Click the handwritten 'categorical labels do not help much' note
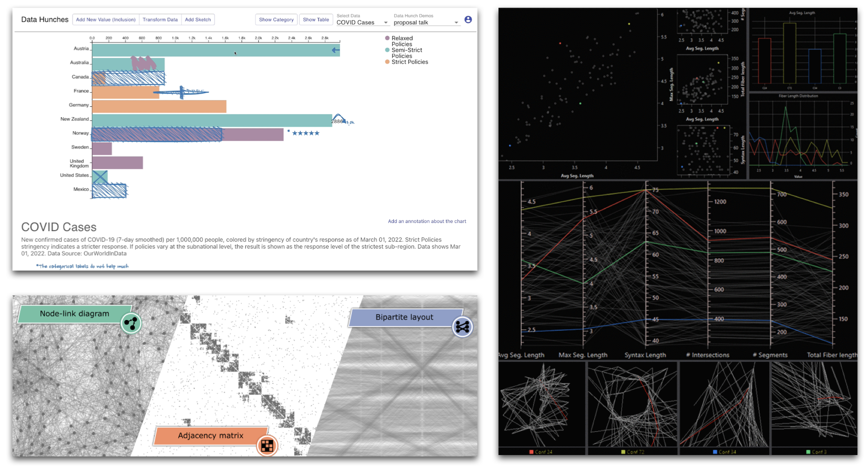 [x=82, y=266]
